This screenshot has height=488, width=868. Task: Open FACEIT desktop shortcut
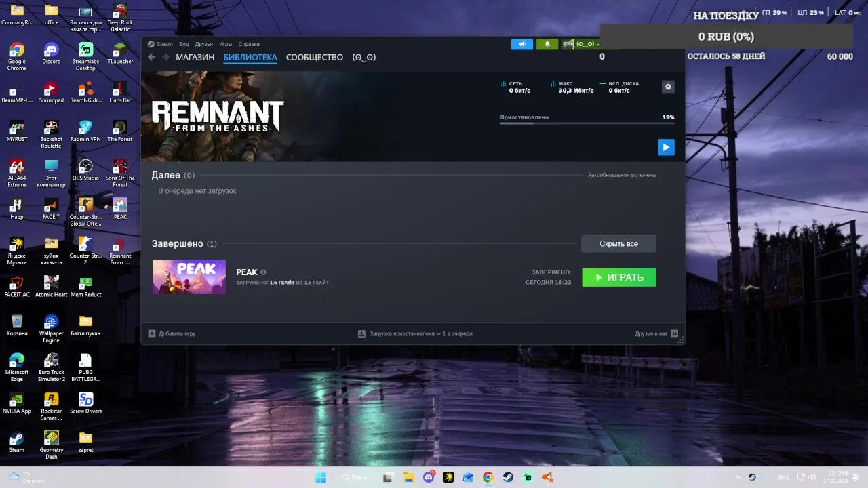point(51,209)
